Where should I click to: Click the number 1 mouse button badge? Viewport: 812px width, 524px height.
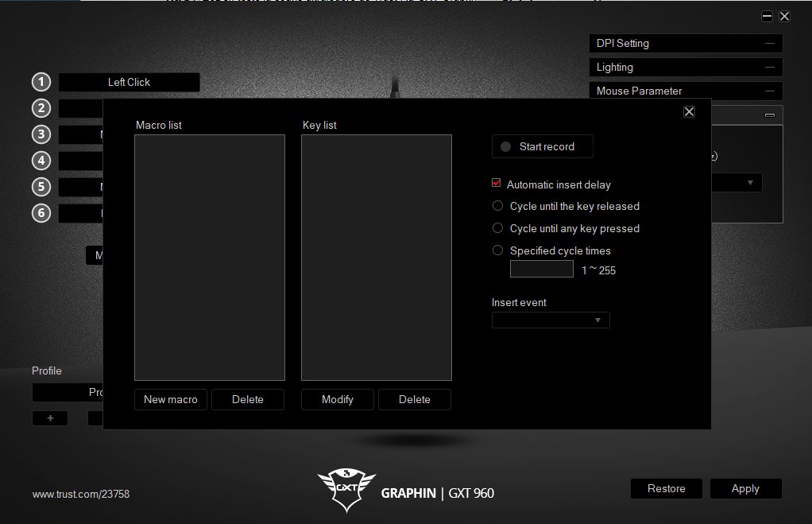(x=41, y=82)
